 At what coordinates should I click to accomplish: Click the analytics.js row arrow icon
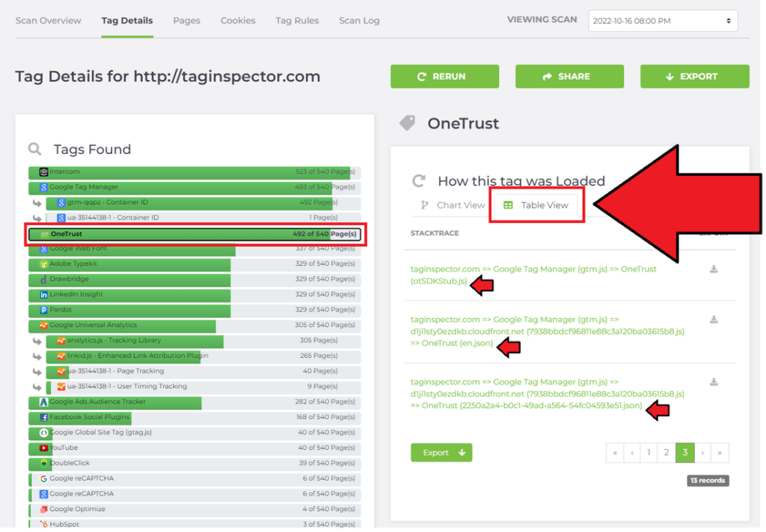(x=37, y=341)
